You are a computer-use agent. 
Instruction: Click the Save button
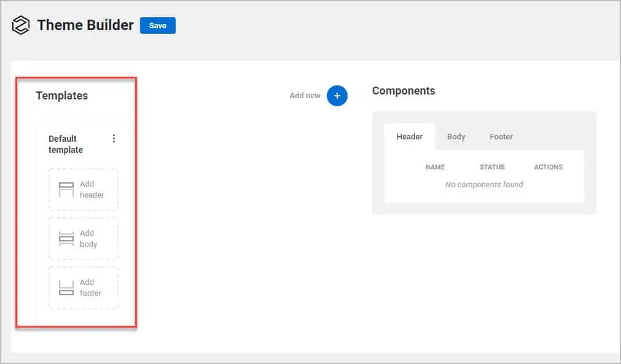point(158,25)
